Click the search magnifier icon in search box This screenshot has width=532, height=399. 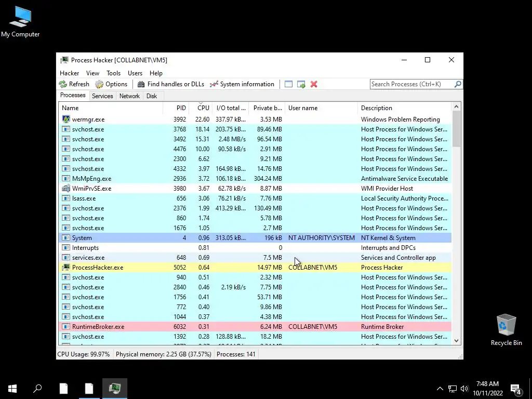tap(457, 84)
